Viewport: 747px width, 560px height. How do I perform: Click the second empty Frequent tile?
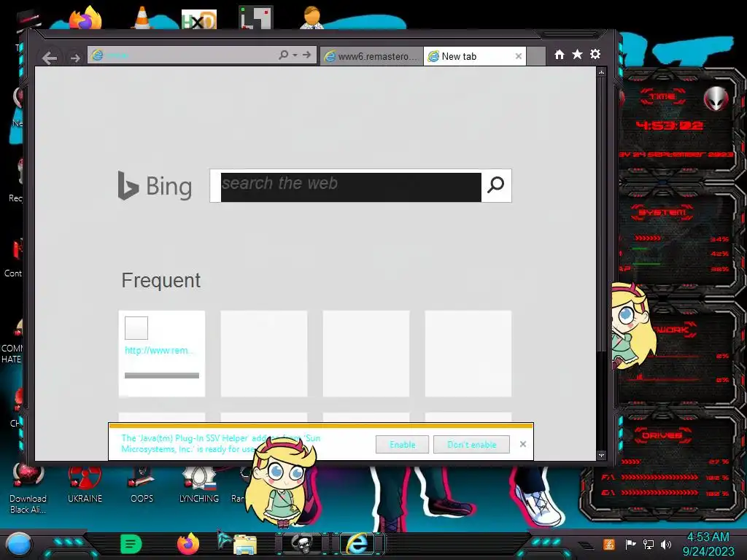click(264, 354)
